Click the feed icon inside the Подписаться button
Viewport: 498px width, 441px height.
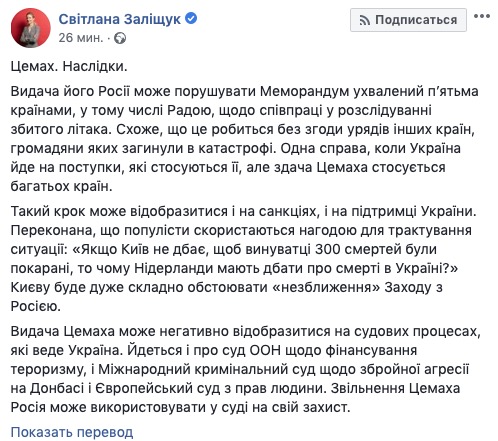click(364, 21)
